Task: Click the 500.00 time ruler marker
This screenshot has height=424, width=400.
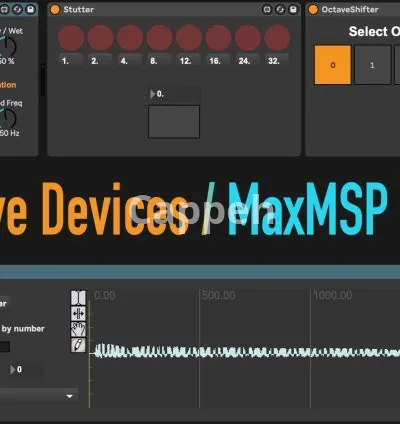Action: click(x=219, y=295)
